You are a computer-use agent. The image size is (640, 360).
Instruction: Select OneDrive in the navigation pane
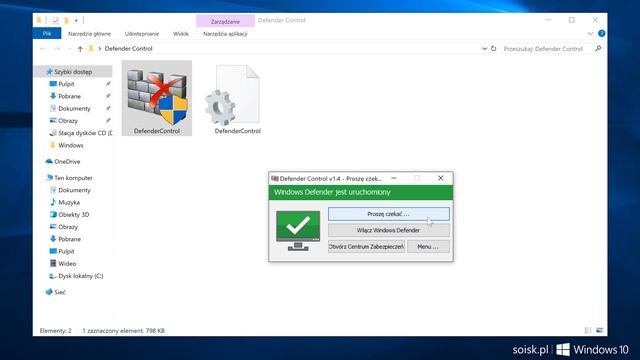67,162
